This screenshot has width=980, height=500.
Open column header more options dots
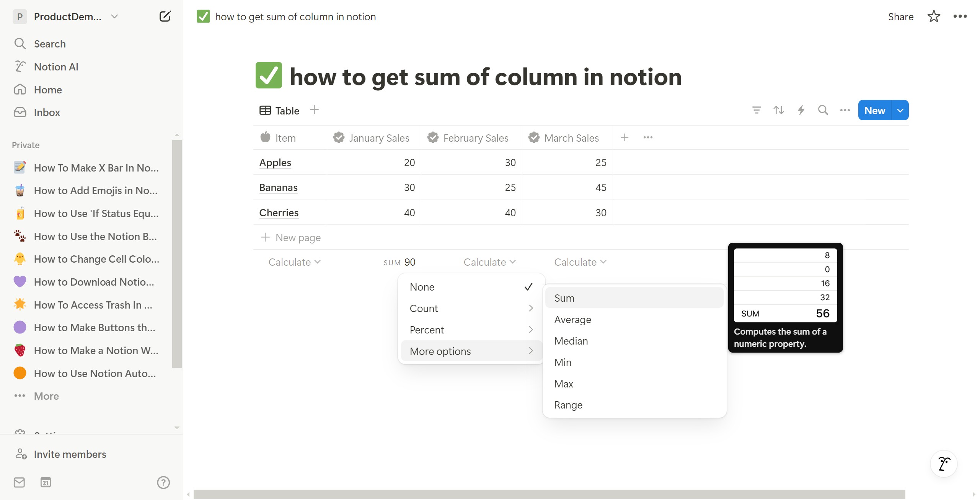pos(648,137)
